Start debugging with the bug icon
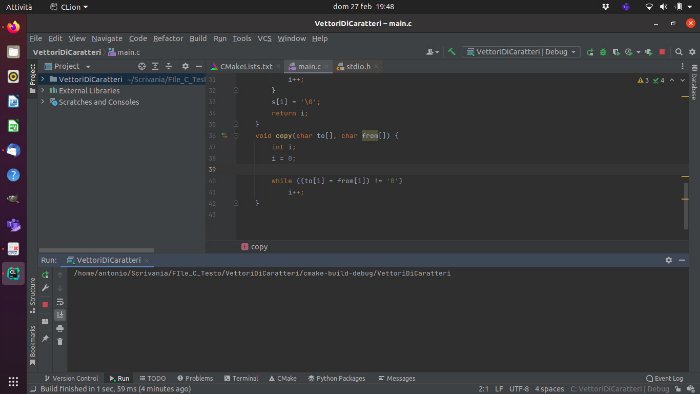Image resolution: width=700 pixels, height=394 pixels. coord(603,52)
